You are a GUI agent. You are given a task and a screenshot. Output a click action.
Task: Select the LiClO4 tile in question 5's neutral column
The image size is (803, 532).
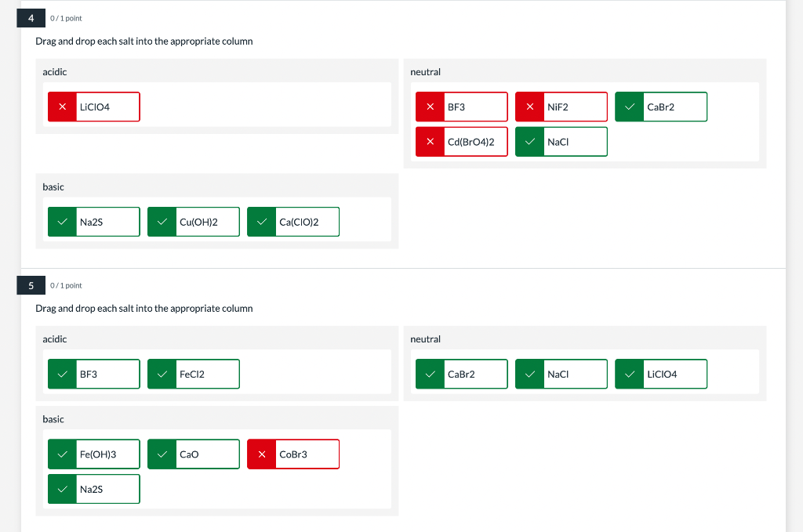coord(661,374)
